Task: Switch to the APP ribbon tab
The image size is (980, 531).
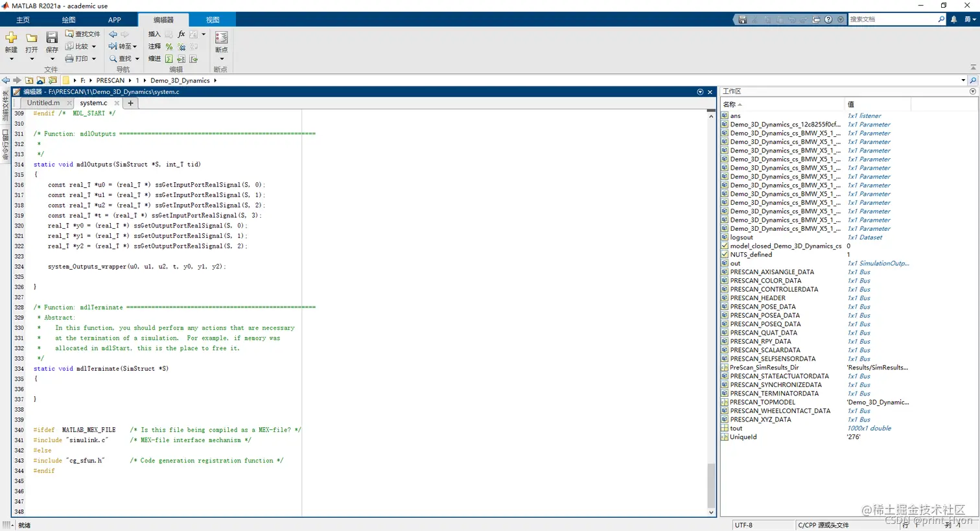Action: point(115,20)
